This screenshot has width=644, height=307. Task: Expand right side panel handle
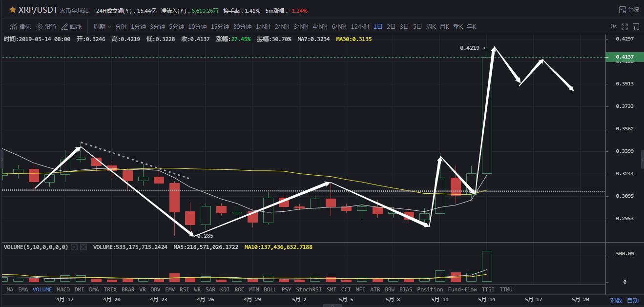[x=642, y=159]
